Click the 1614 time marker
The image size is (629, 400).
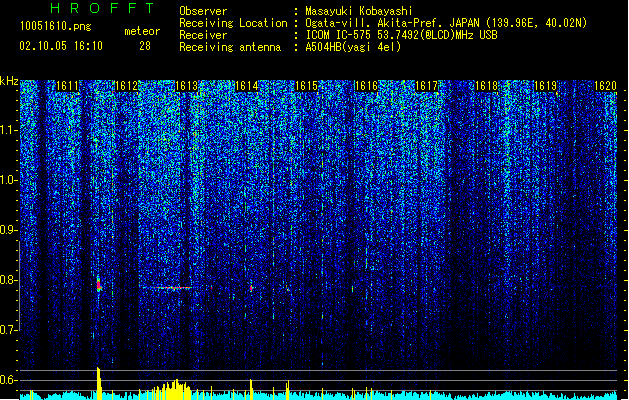coord(246,86)
